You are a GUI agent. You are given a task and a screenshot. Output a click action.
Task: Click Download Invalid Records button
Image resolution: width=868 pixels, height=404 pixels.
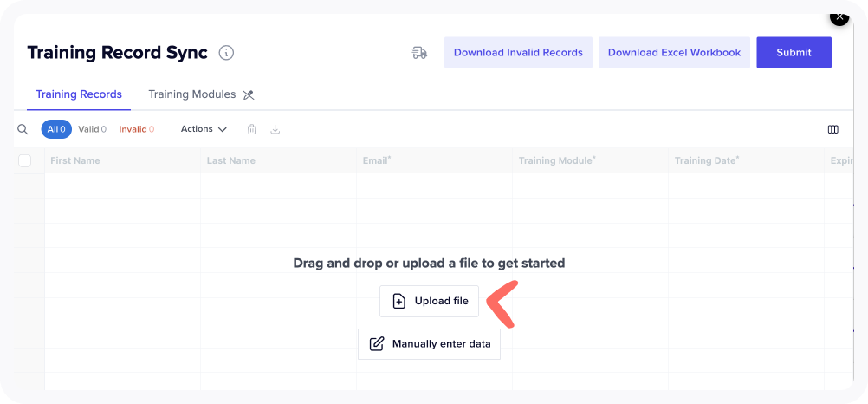(518, 53)
